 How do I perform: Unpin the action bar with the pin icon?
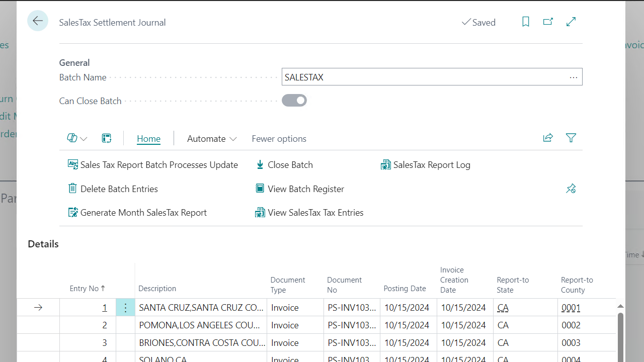tap(571, 189)
